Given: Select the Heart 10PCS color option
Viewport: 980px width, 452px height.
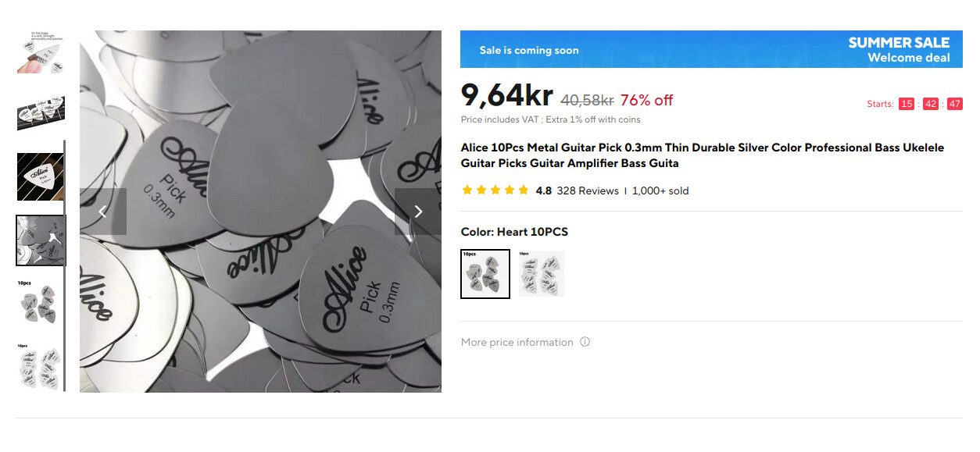Looking at the screenshot, I should pyautogui.click(x=485, y=274).
